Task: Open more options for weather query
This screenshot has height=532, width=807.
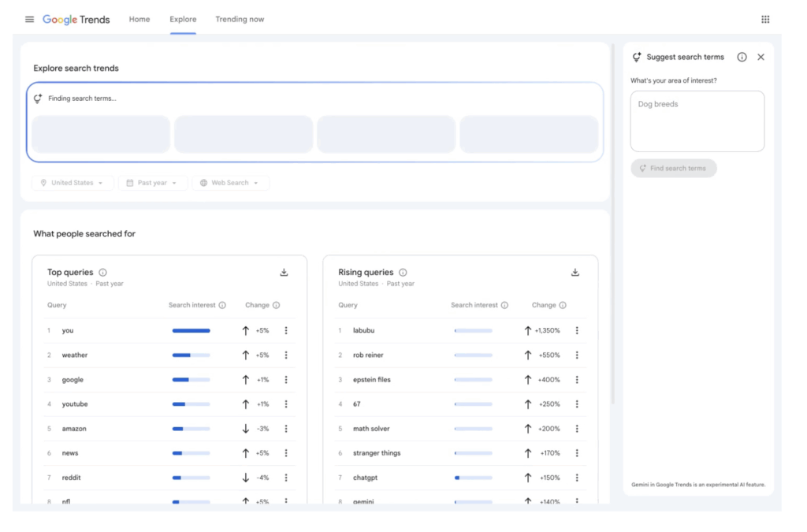Action: tap(286, 355)
